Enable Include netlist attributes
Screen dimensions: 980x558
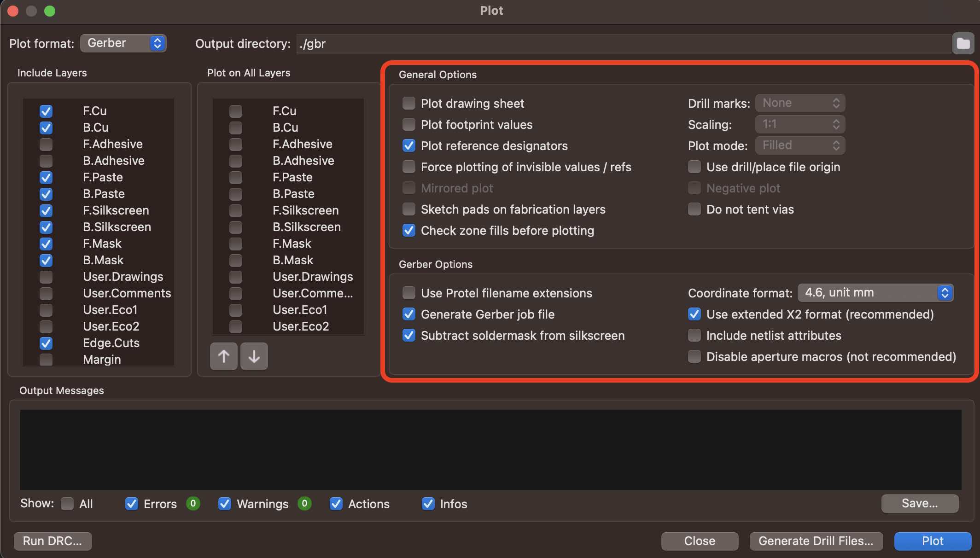coord(694,335)
